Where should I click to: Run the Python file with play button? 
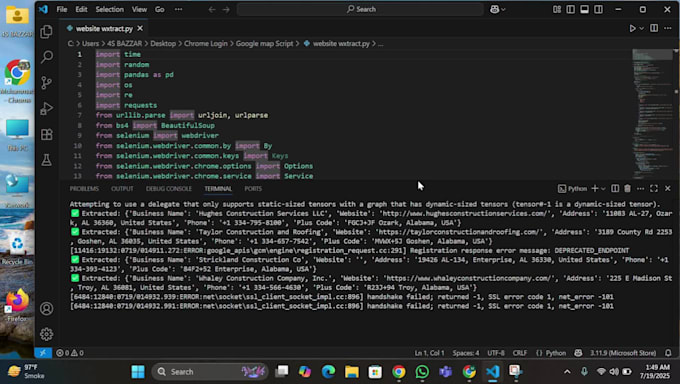coord(632,29)
